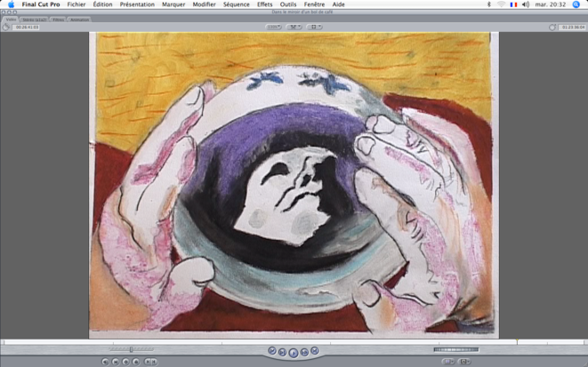This screenshot has height=367, width=588.
Task: Switch to the Stéréo (a1a2) tab
Action: [x=35, y=20]
